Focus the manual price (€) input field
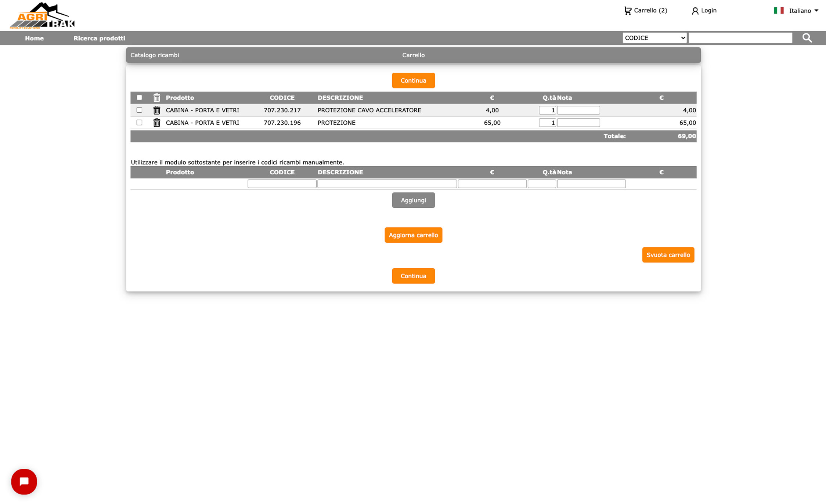Image resolution: width=826 pixels, height=504 pixels. (x=492, y=184)
